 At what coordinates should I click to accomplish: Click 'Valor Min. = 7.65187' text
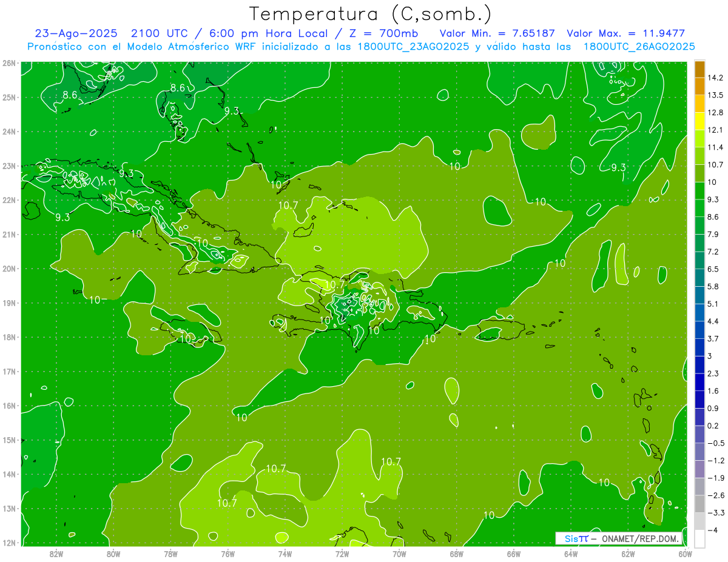497,33
